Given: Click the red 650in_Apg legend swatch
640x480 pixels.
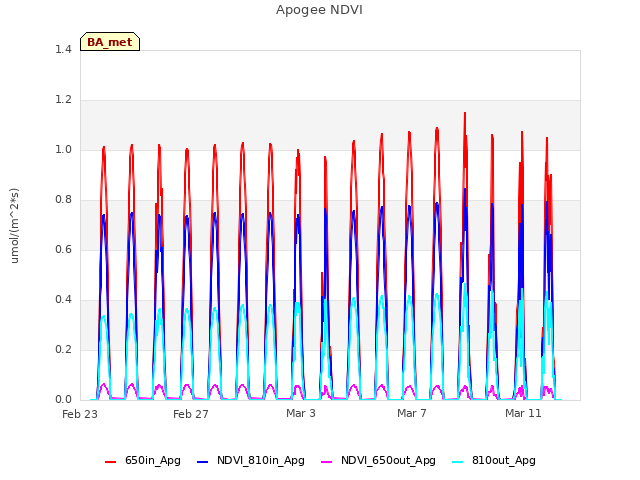Looking at the screenshot, I should [111, 462].
